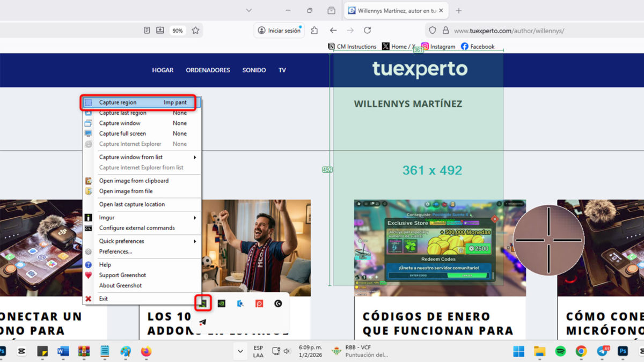Viewport: 644px width, 362px height.
Task: Show hidden icons chevron in taskbar
Action: click(240, 352)
